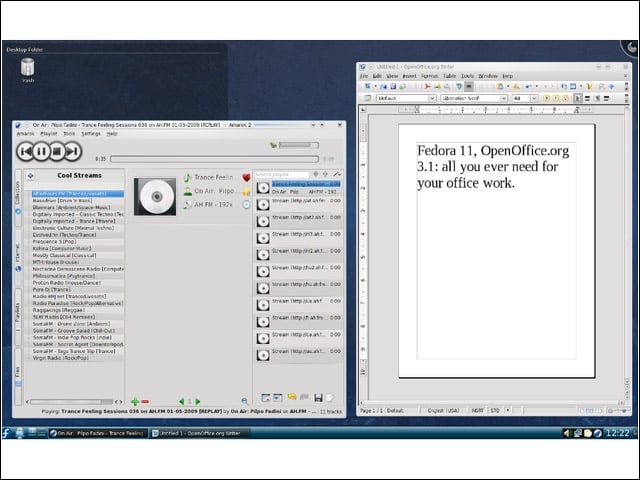This screenshot has width=640, height=480.
Task: Toggle italic formatting in Writer
Action: pyautogui.click(x=556, y=98)
